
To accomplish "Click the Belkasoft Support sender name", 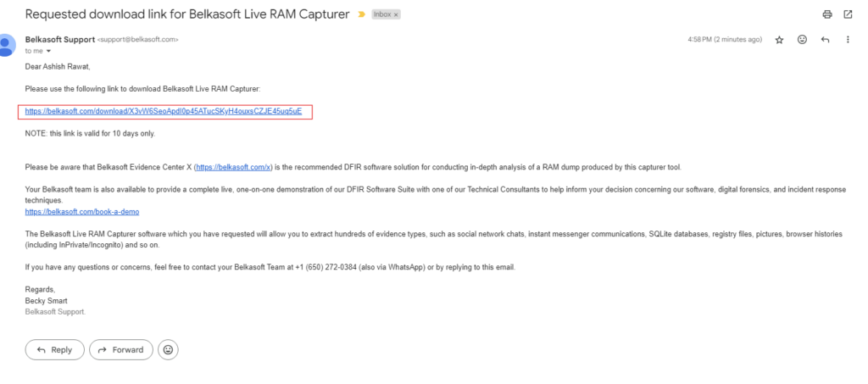I will [x=60, y=39].
